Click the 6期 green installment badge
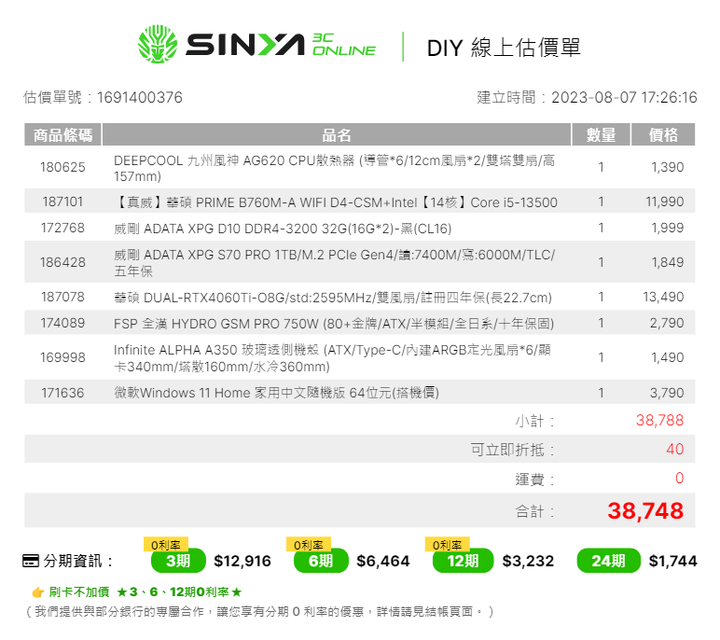This screenshot has height=640, width=720. point(321,561)
